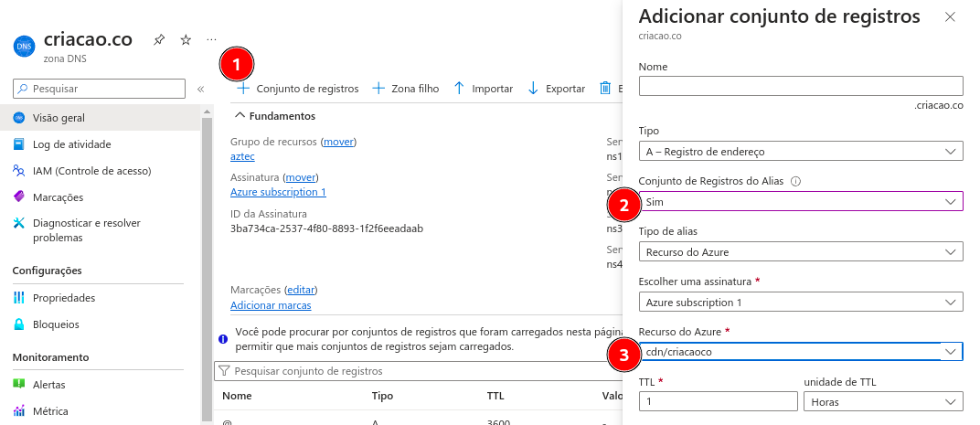Open the aztec resource group link
Image resolution: width=980 pixels, height=425 pixels.
(x=242, y=156)
